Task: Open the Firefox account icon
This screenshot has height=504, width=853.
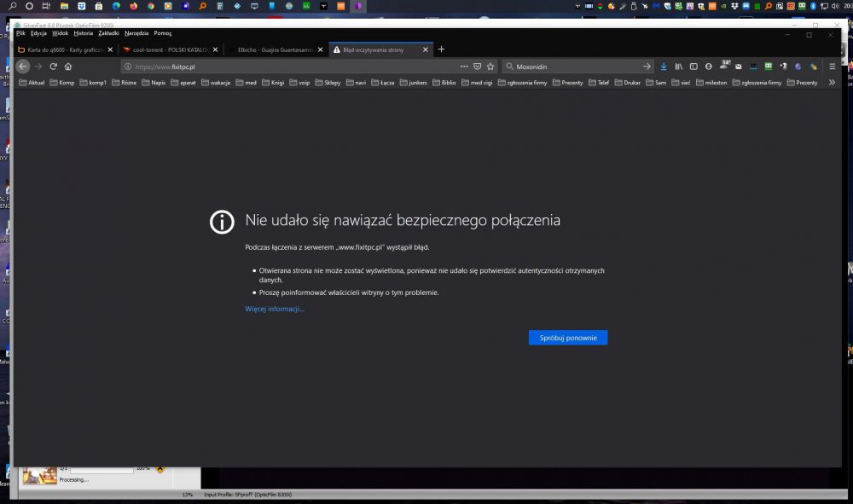Action: [708, 67]
